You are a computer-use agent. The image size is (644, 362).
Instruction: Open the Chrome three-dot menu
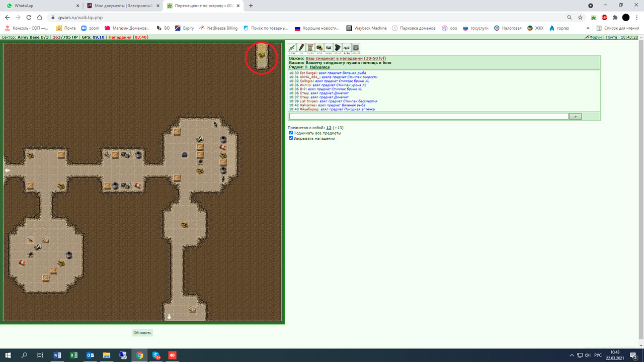(636, 17)
